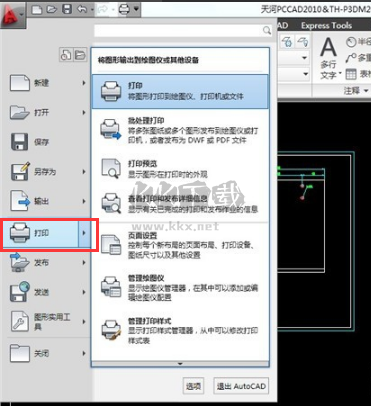The width and height of the screenshot is (371, 406).
Task: Choose 页面设置 page setup option
Action: click(180, 245)
